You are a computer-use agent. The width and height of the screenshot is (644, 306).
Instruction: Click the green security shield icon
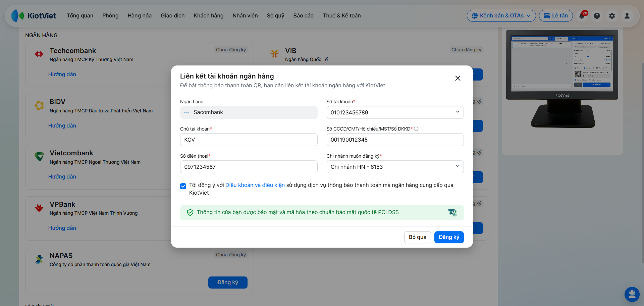(190, 212)
